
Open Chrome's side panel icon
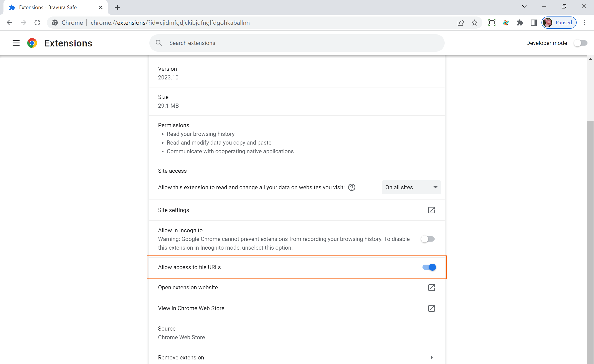click(533, 22)
